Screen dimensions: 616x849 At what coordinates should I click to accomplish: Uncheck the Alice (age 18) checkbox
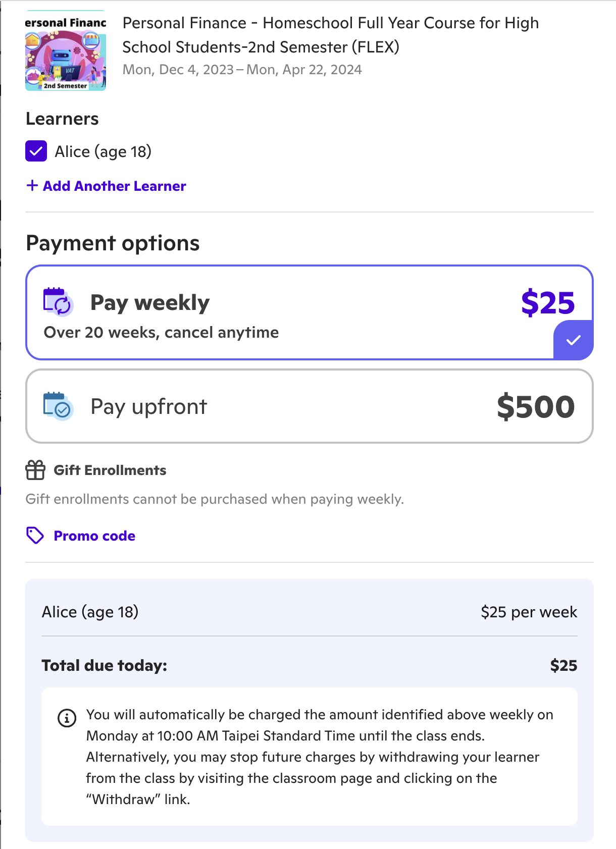(36, 151)
